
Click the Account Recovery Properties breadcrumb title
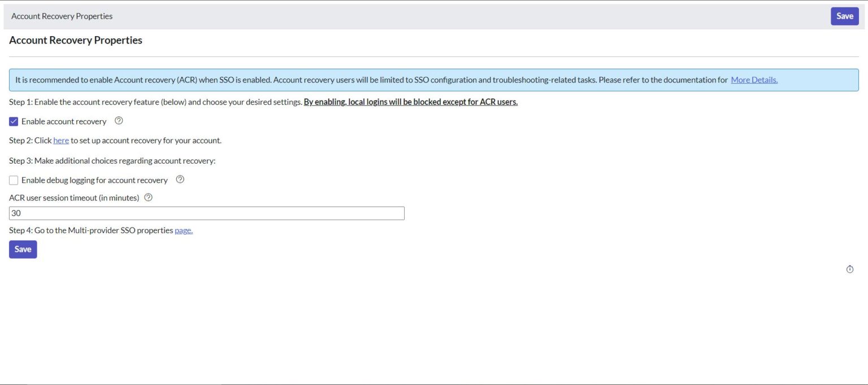point(61,16)
